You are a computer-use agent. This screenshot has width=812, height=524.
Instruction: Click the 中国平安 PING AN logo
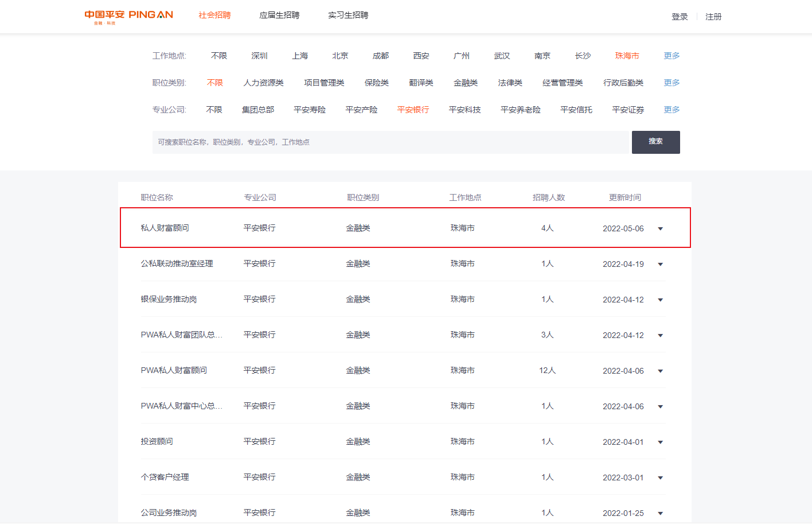pyautogui.click(x=129, y=17)
